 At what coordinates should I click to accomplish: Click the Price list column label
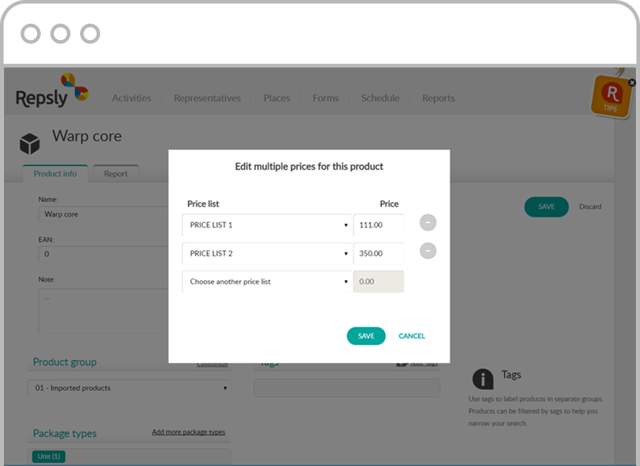coord(203,204)
